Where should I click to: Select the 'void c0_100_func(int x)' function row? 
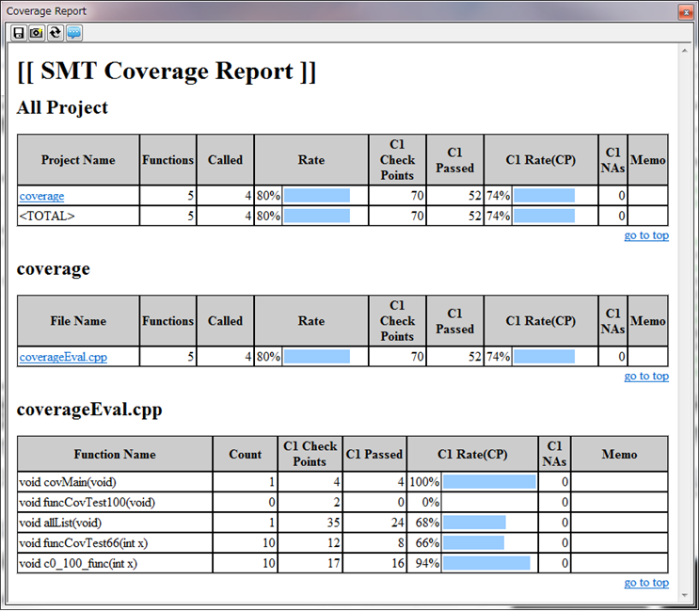(342, 563)
